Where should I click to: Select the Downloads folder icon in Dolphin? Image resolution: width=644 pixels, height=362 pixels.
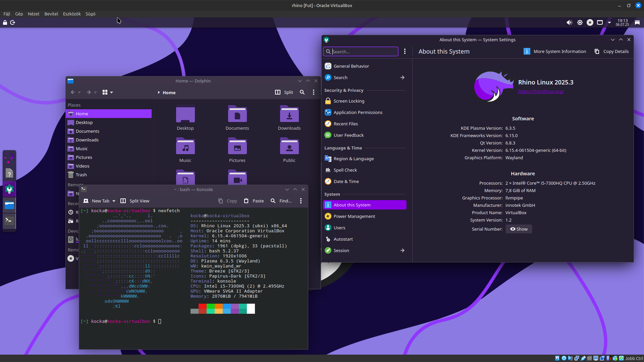click(x=289, y=114)
